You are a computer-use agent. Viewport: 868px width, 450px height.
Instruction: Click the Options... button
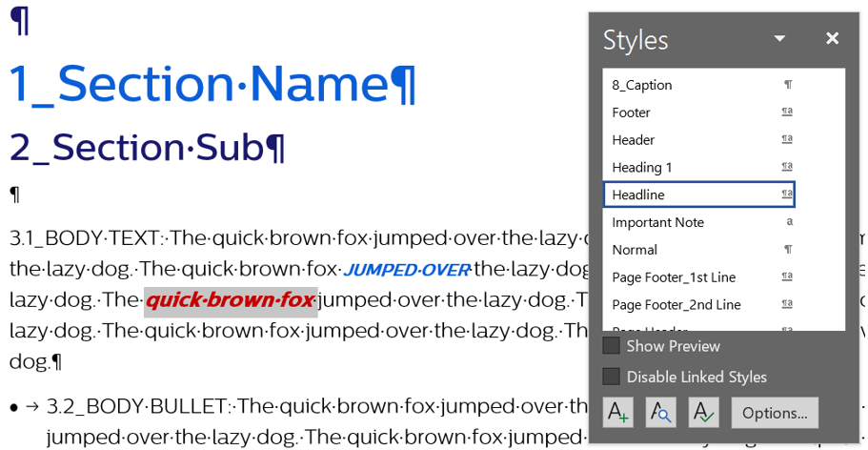[x=774, y=413]
